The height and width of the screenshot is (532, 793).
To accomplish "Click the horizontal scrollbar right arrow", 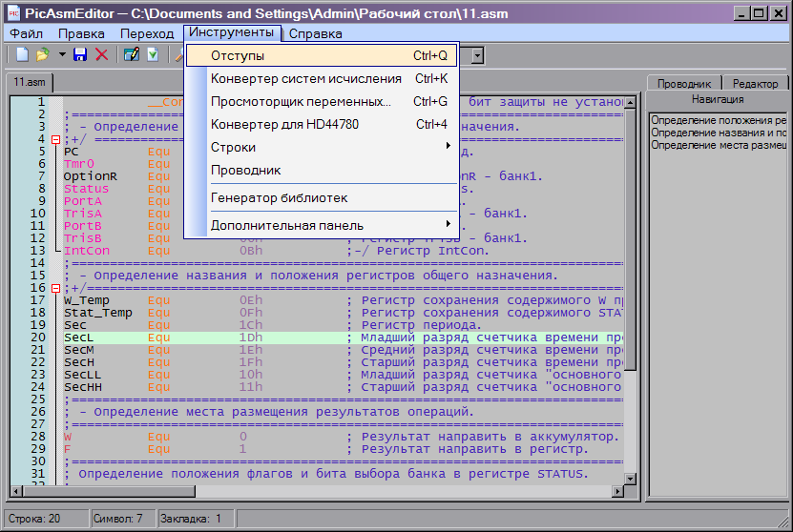I will [x=617, y=491].
